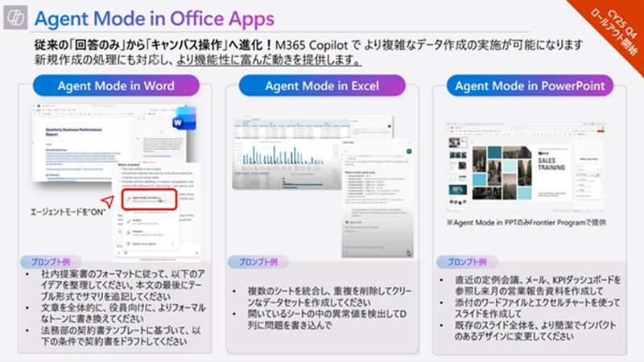Select Agent mode (Frontier) in the Word menu
Image resolution: width=644 pixels, height=362 pixels.
click(x=145, y=200)
